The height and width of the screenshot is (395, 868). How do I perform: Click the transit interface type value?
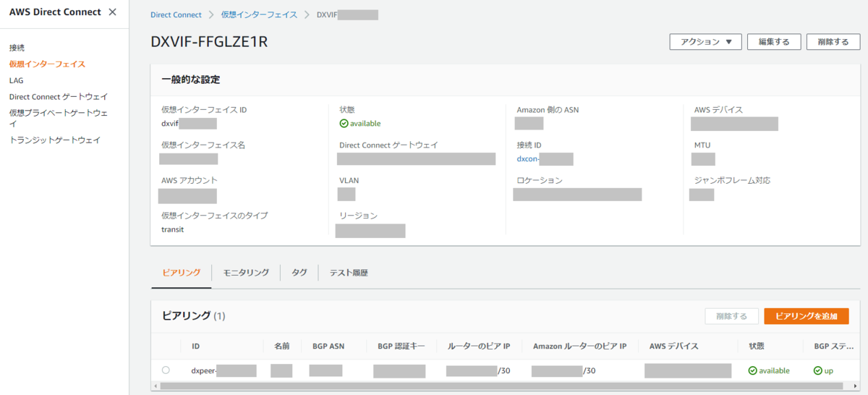coord(172,229)
